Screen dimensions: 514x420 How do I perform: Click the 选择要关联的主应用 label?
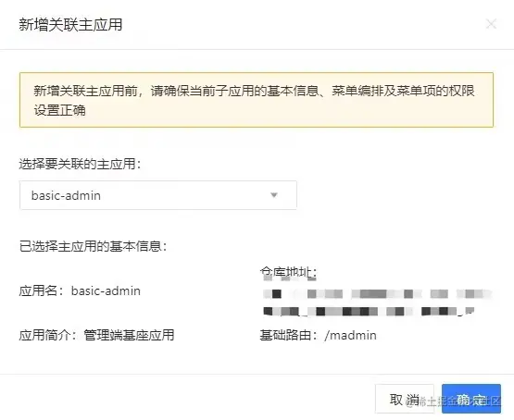pyautogui.click(x=80, y=164)
